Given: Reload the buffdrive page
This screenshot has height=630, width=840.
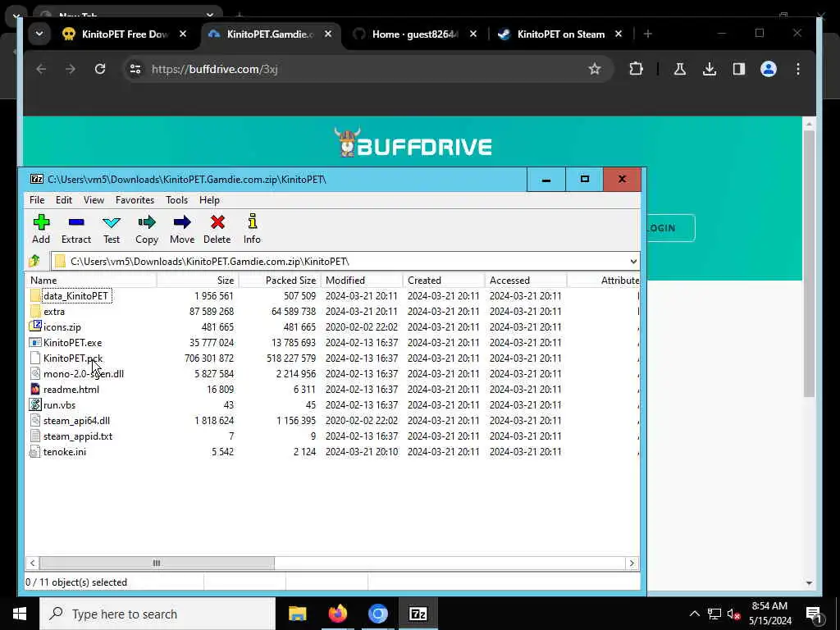Looking at the screenshot, I should click(x=99, y=69).
